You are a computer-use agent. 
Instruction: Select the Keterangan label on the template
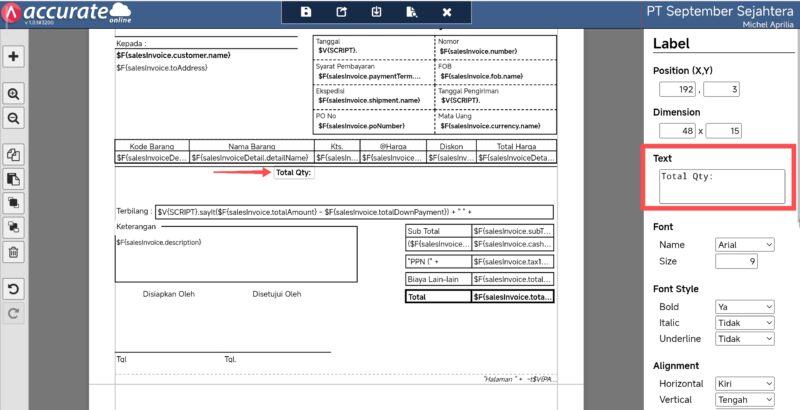click(137, 226)
